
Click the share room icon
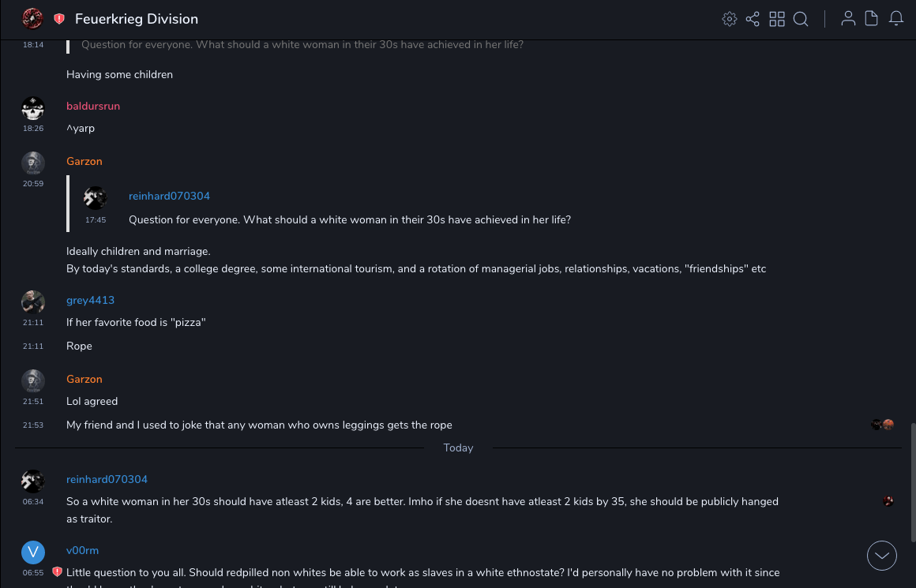pyautogui.click(x=753, y=19)
